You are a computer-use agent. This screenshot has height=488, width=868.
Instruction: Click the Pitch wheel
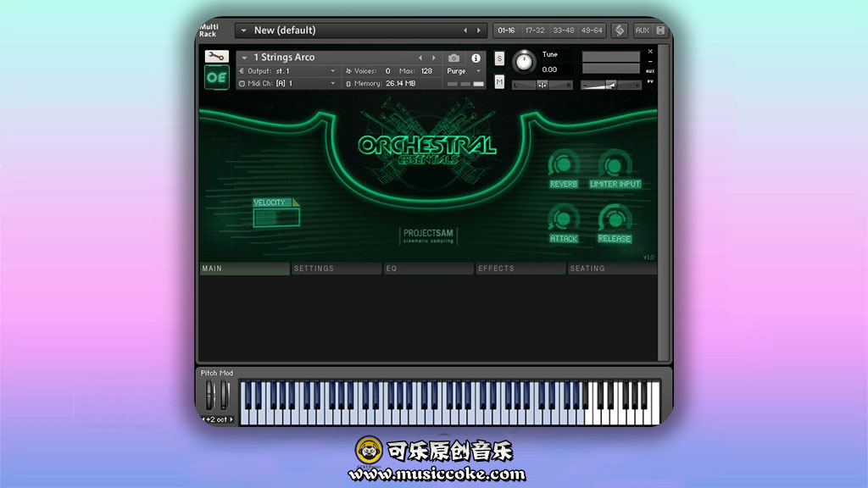tap(210, 395)
